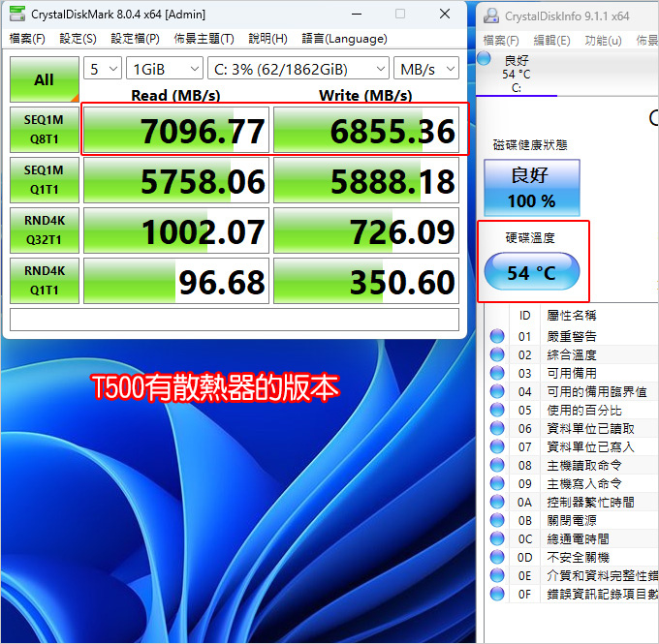Click status orb for attribute 0E row
This screenshot has width=659, height=644.
497,575
